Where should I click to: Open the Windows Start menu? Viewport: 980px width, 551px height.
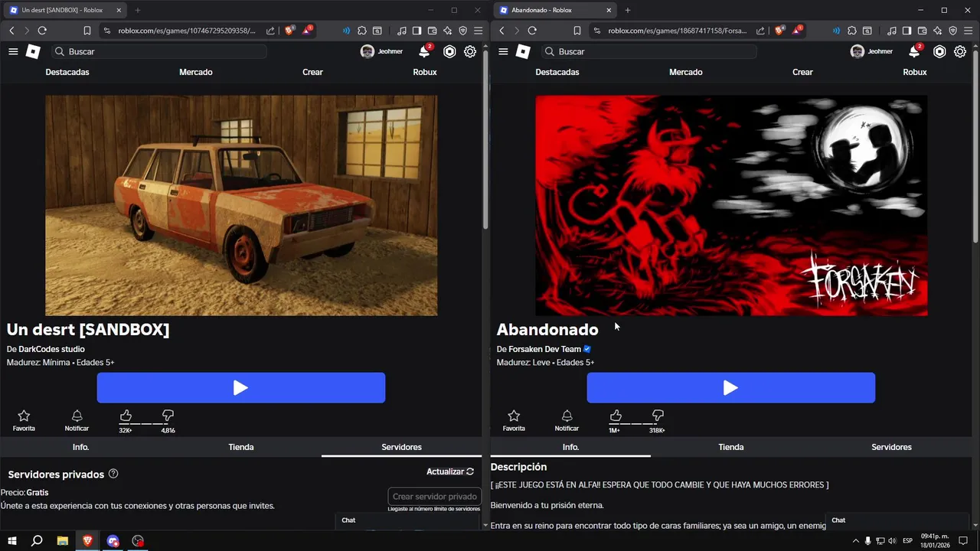12,541
